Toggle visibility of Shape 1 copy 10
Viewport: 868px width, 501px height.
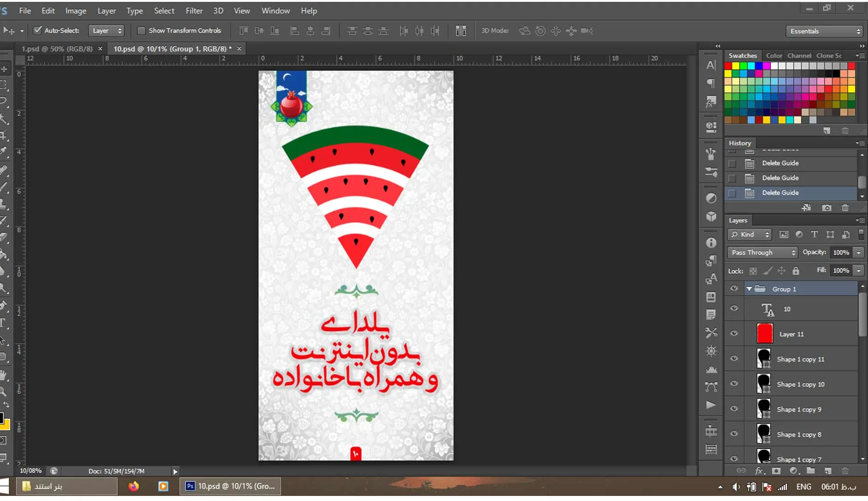[x=734, y=384]
